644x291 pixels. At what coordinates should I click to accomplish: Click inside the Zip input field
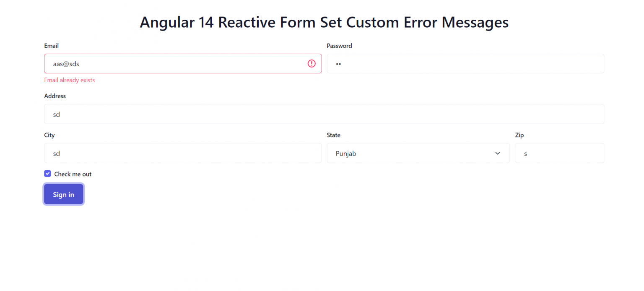(559, 153)
